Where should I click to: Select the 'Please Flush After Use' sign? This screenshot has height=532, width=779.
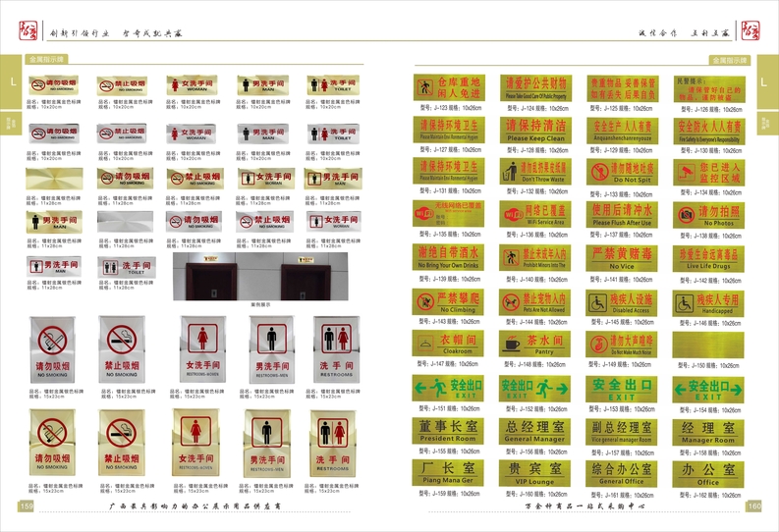[x=621, y=214]
